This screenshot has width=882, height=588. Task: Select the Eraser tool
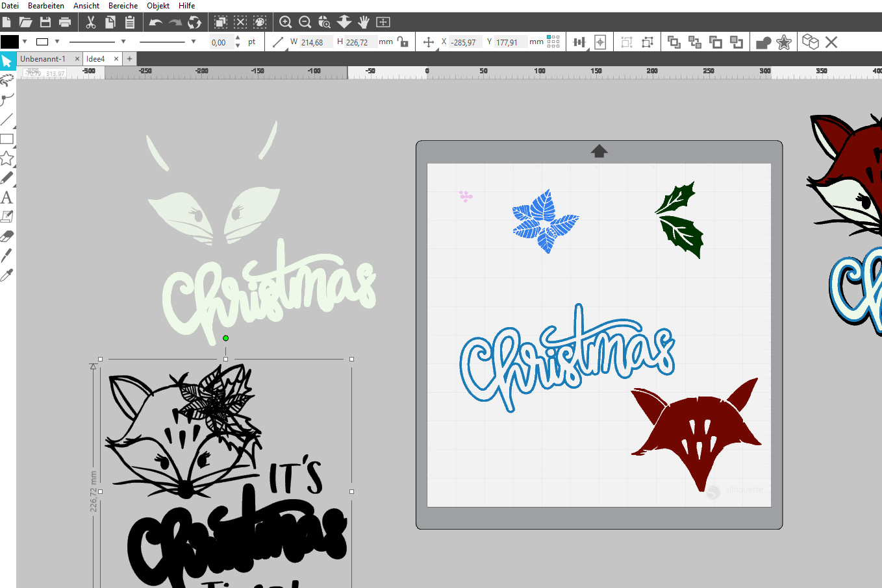coord(6,236)
